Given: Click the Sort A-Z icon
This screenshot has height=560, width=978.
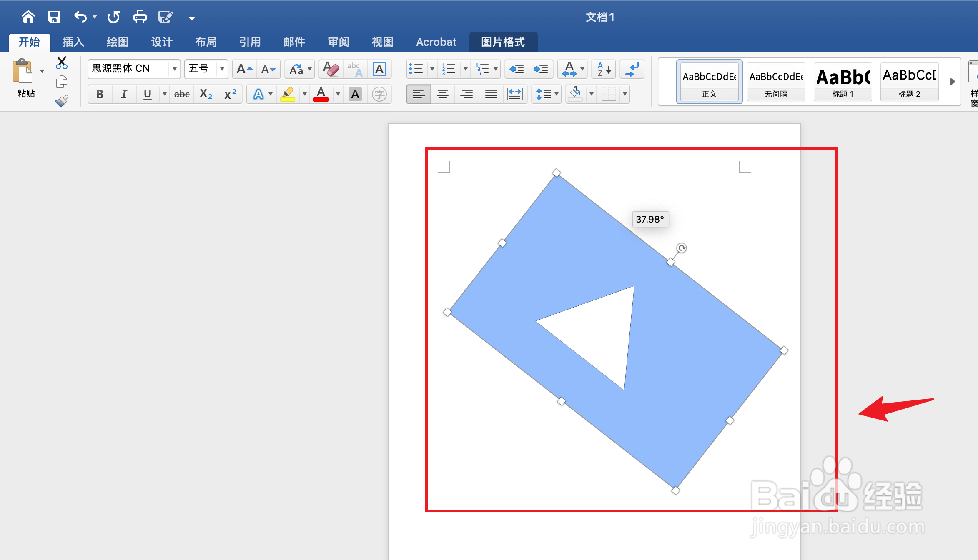Looking at the screenshot, I should tap(604, 69).
